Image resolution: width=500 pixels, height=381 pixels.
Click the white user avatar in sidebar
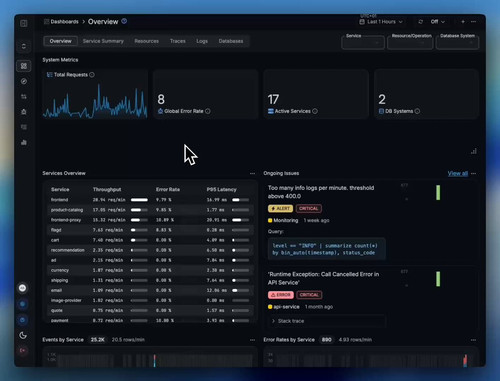tap(23, 288)
